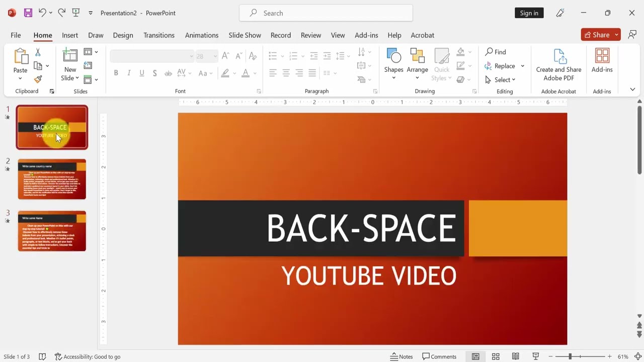
Task: Start presentation from beginning icon
Action: (x=76, y=13)
